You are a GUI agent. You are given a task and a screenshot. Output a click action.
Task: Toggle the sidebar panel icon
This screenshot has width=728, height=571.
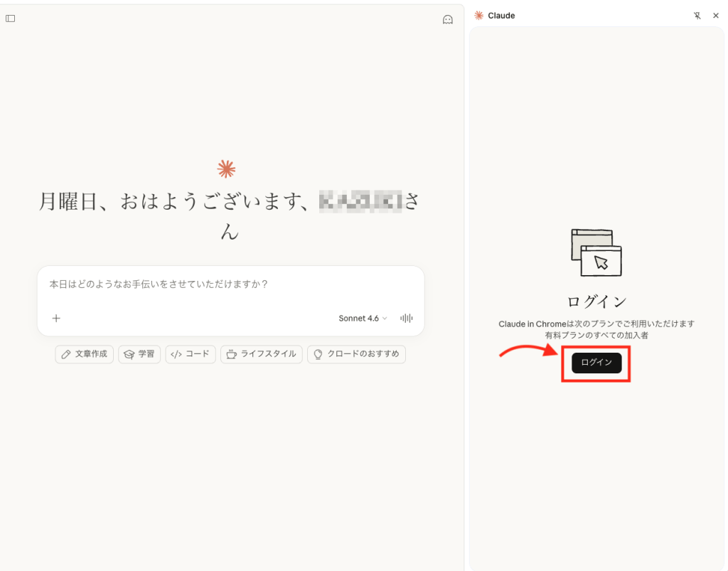(11, 18)
